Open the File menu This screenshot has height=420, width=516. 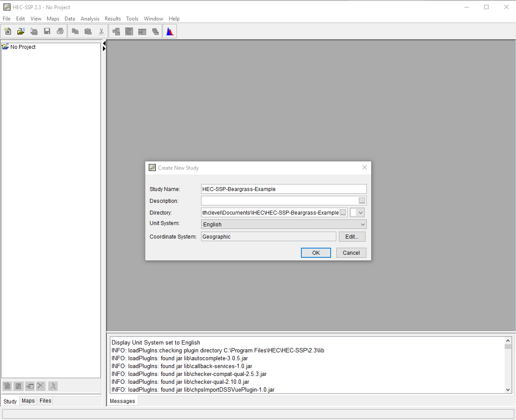pos(7,19)
